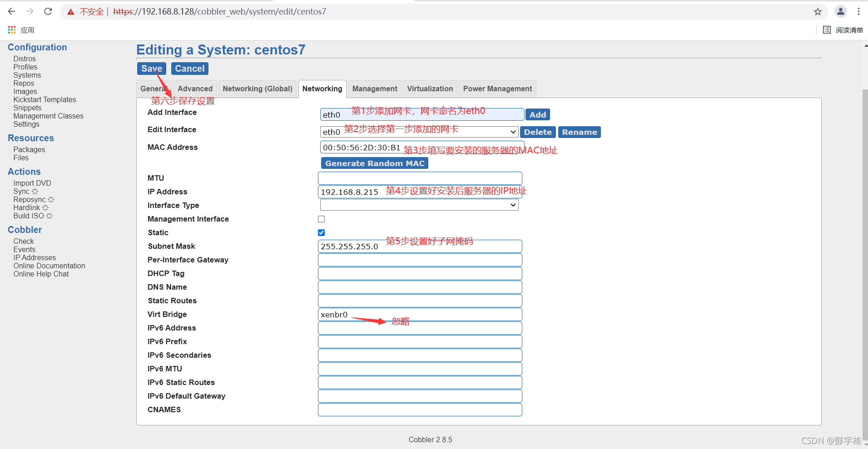
Task: Click the Cancel button
Action: pyautogui.click(x=190, y=69)
